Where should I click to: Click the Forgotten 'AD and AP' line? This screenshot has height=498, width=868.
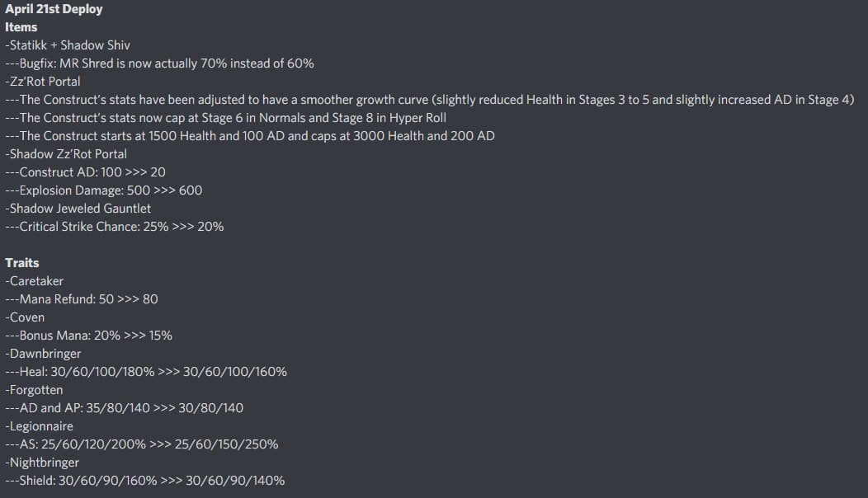tap(124, 408)
